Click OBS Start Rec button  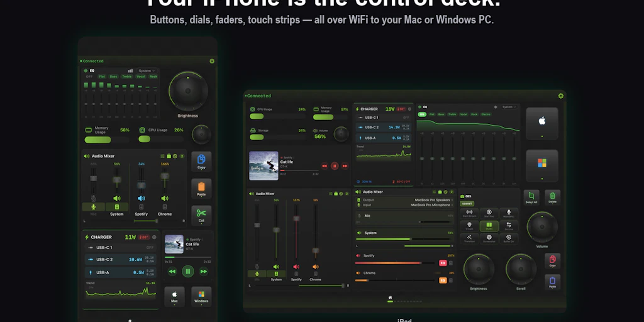coord(489,214)
